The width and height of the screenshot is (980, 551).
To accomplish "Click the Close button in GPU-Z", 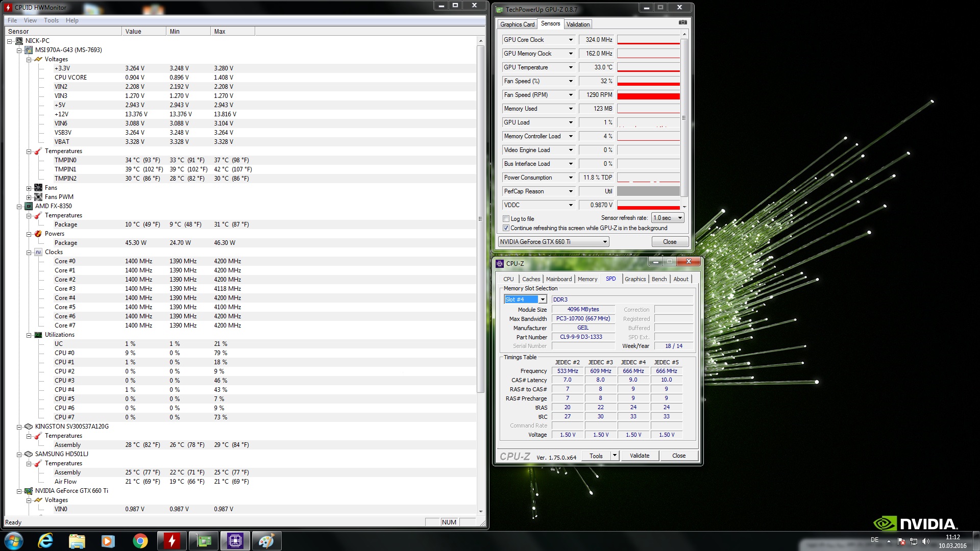I will pyautogui.click(x=669, y=242).
